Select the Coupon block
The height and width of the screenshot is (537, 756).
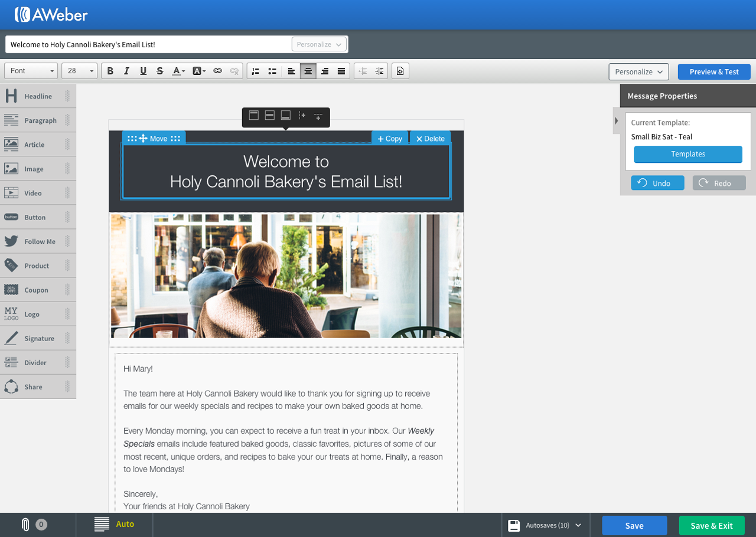38,290
